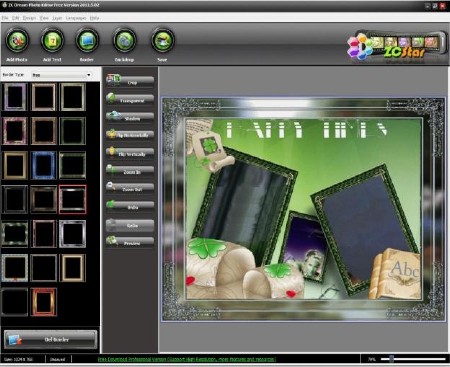Click the Transparent tool button
This screenshot has height=367, width=450.
[x=130, y=99]
